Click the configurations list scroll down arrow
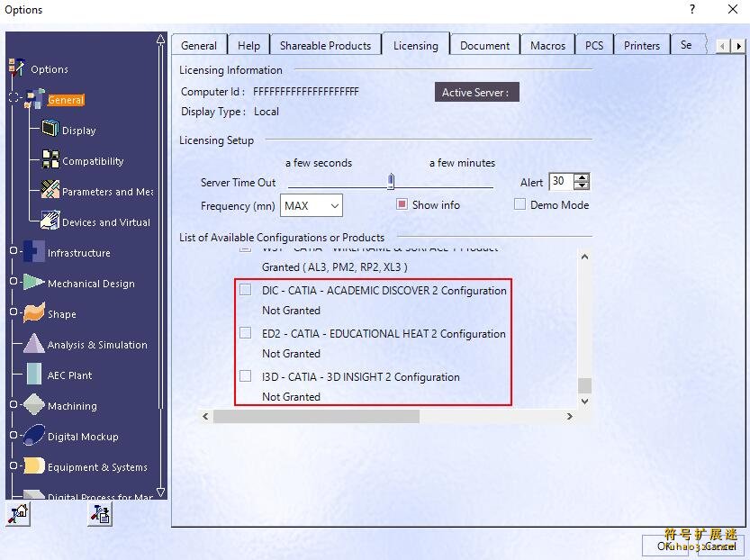 coord(584,402)
